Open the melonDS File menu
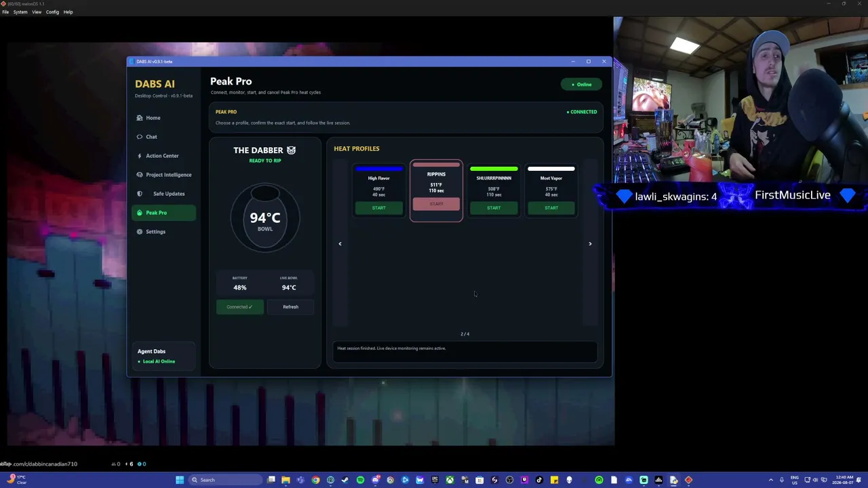Viewport: 868px width, 488px height. point(5,12)
